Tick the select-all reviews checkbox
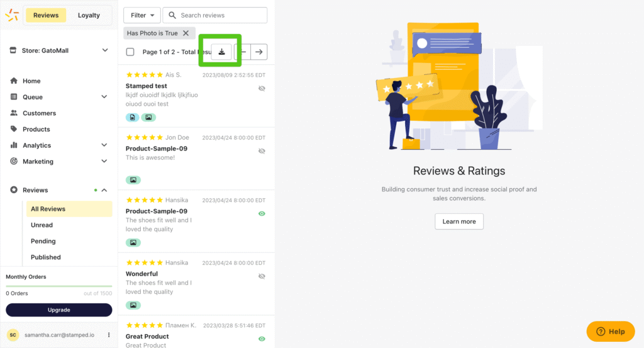Screen dimensions: 644x348 (x=130, y=52)
